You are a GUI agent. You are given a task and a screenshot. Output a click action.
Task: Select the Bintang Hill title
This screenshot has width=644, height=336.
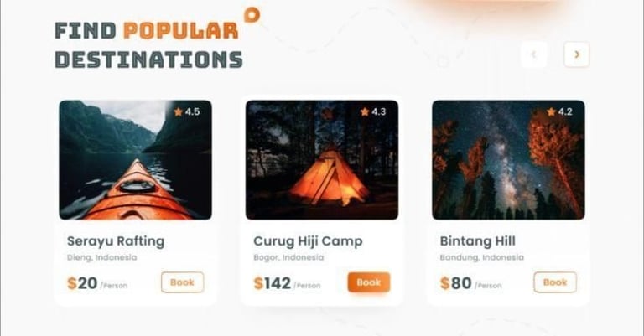coord(478,240)
